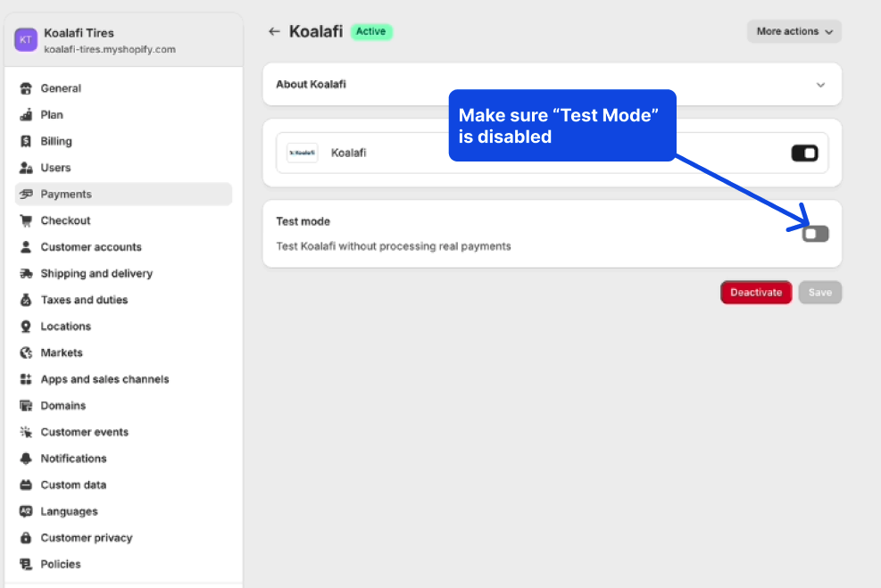Click the Plan chart icon
This screenshot has height=588, width=881.
(26, 114)
